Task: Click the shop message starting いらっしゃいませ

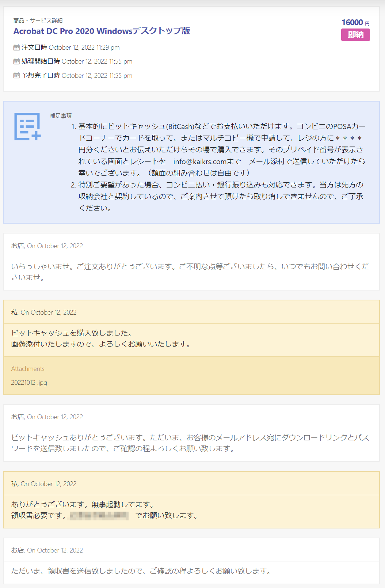Action: tap(190, 272)
